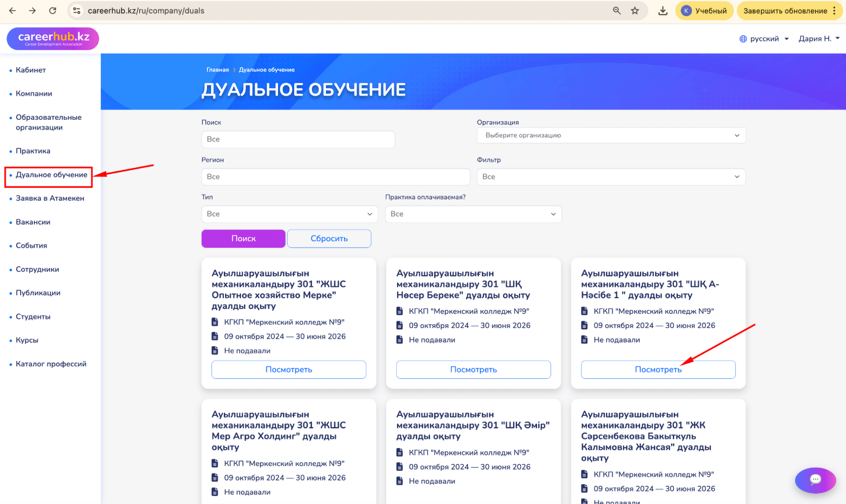
Task: Open the Организация dropdown
Action: click(611, 135)
